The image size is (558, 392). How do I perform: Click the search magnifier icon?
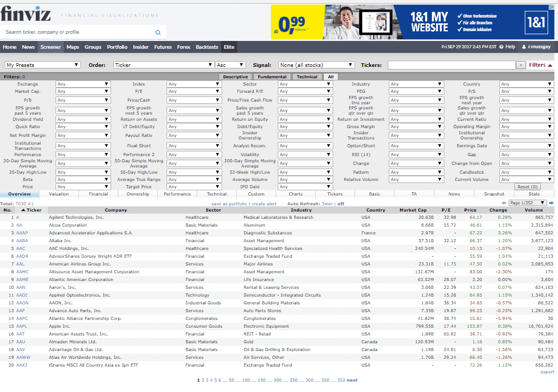pos(158,32)
